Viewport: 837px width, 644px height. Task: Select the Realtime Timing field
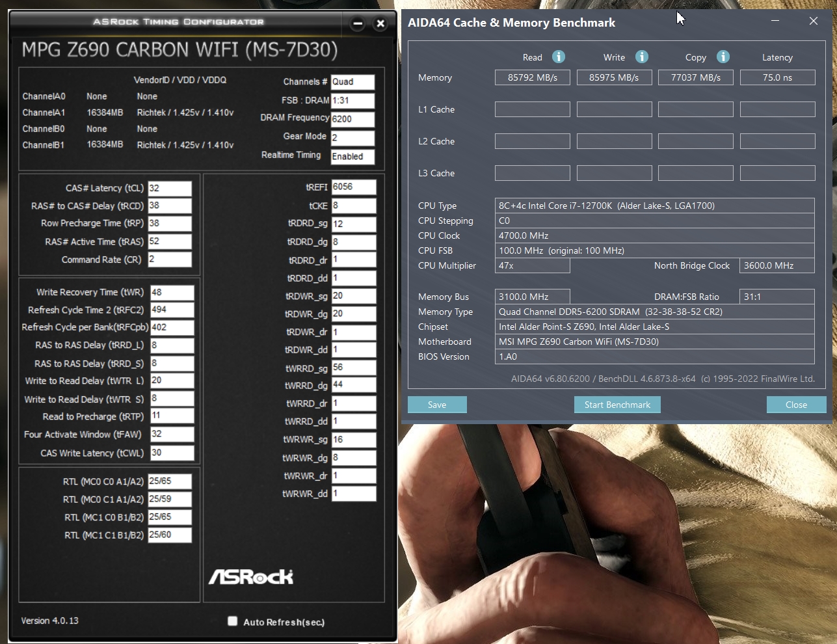352,157
